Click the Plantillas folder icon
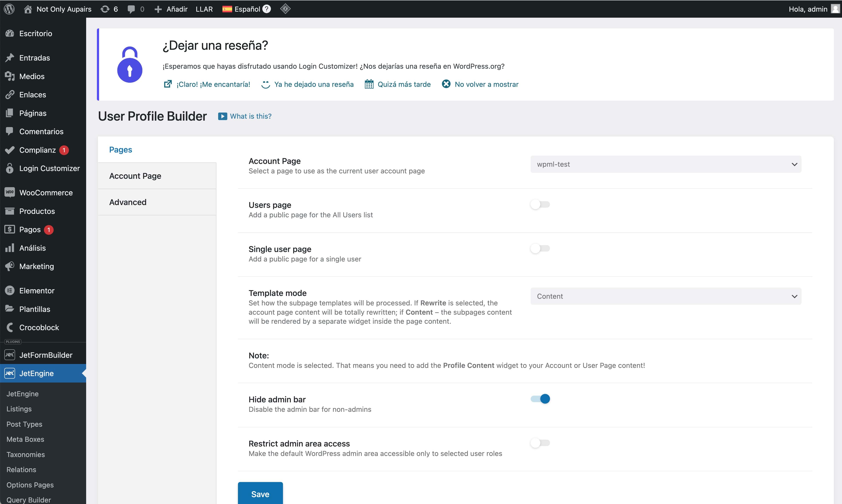The height and width of the screenshot is (504, 842). pos(10,308)
